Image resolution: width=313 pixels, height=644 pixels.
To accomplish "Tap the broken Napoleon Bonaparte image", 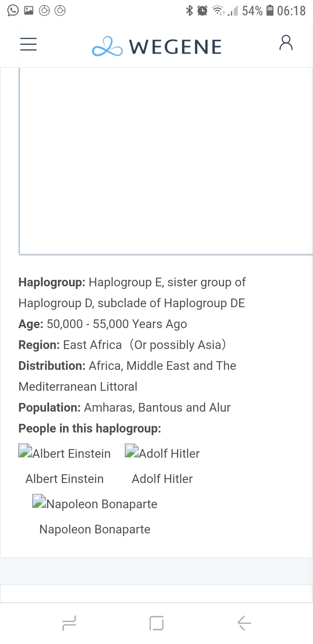I will [x=95, y=503].
